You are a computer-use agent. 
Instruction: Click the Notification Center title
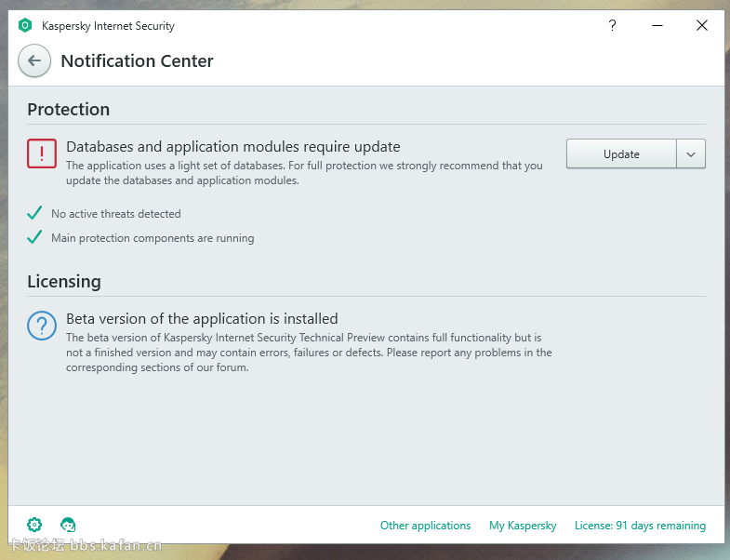pos(137,61)
